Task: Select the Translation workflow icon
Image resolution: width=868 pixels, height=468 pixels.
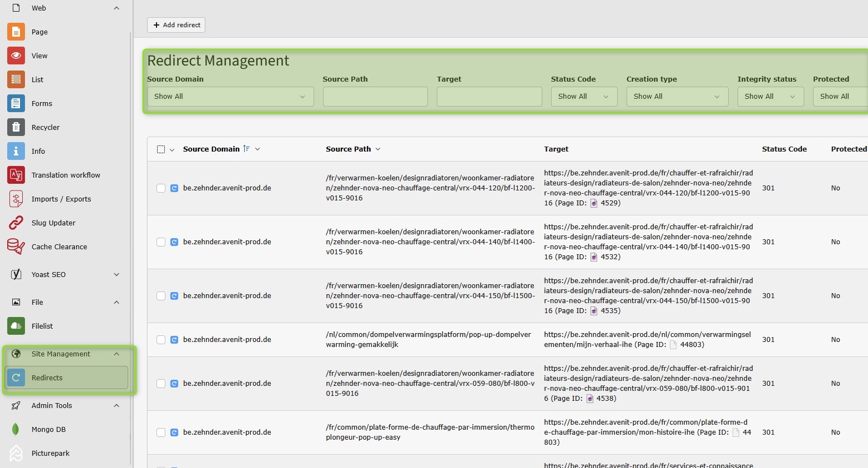Action: point(16,175)
